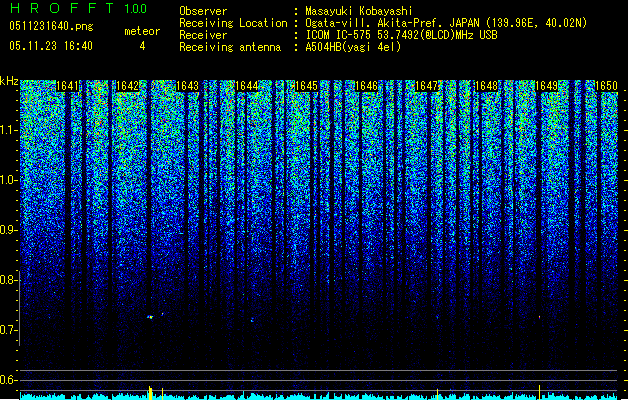Click the 0.9 kHz axis tick label

[8, 230]
